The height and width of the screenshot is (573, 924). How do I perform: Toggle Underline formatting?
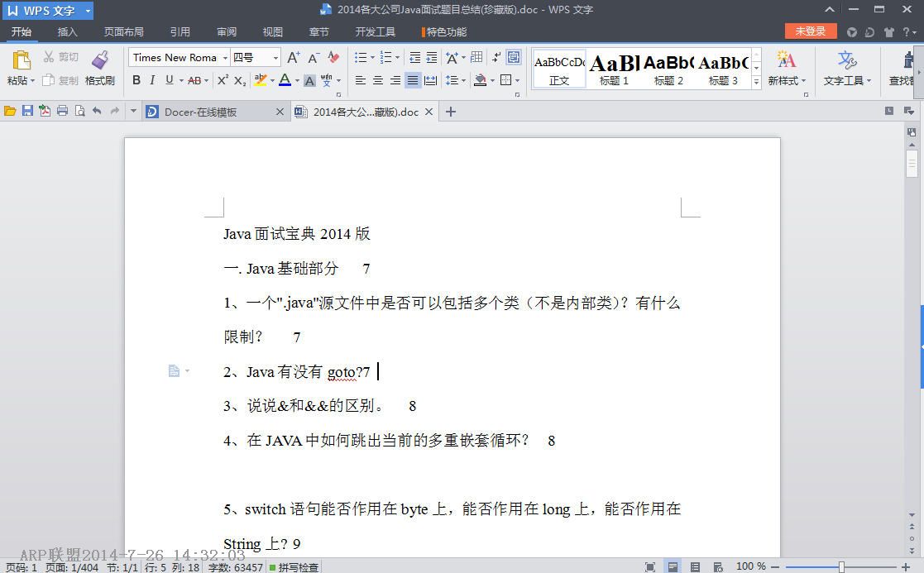click(170, 80)
